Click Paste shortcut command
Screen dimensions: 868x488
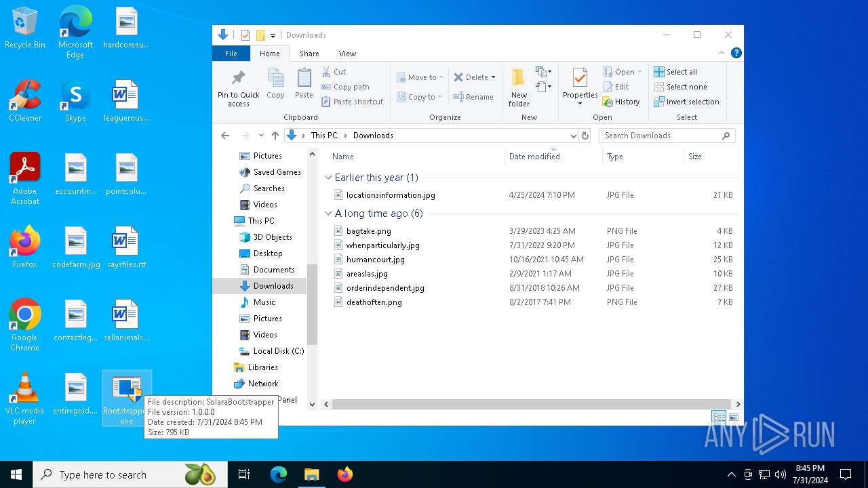click(352, 102)
